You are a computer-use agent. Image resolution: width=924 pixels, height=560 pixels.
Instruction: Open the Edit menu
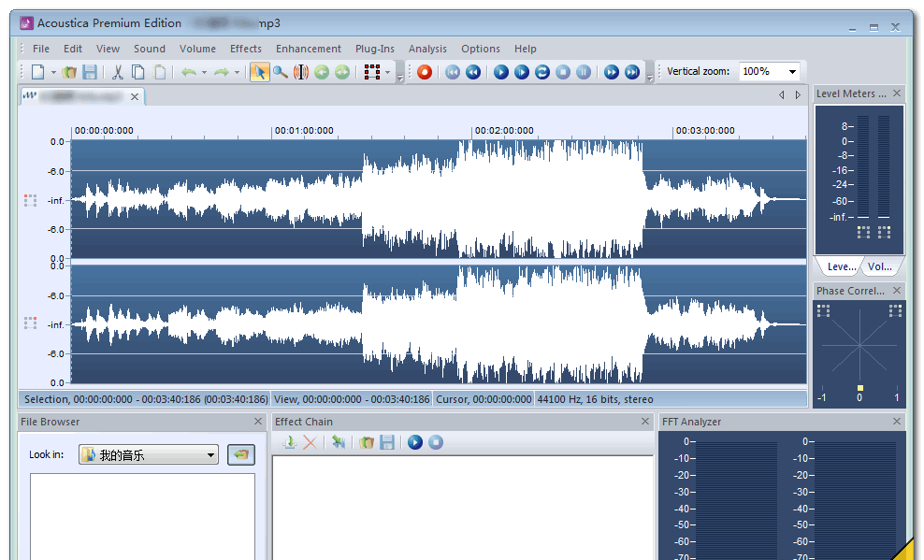click(73, 49)
